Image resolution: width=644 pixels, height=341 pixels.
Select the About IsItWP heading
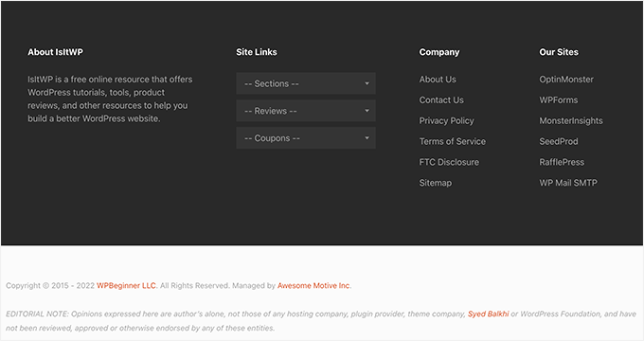coord(56,52)
